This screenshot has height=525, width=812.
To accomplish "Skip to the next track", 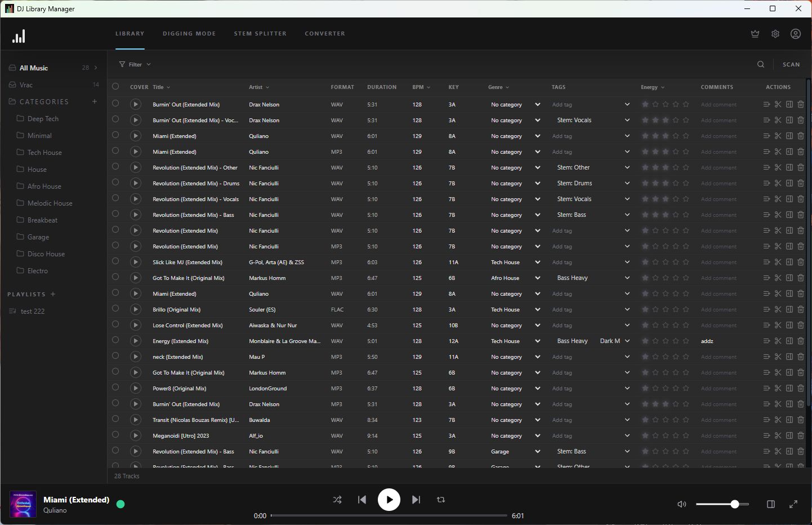I will point(416,500).
